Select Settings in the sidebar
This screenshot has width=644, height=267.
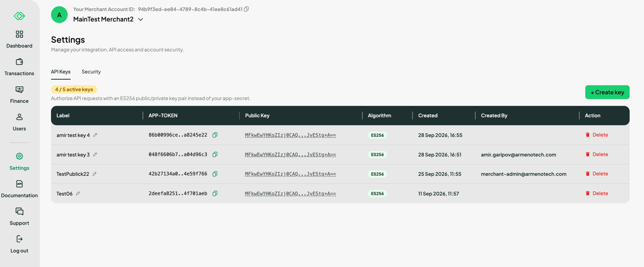coord(19,162)
